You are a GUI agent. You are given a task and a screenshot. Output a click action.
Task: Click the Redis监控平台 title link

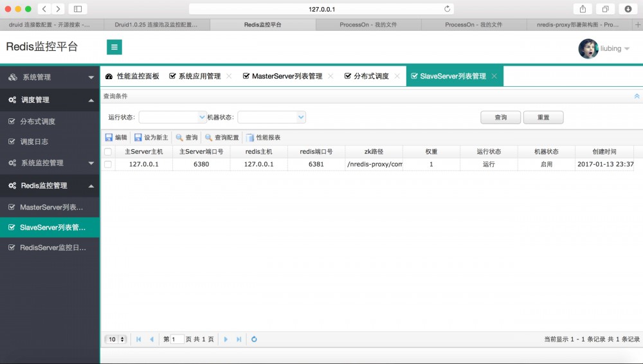pyautogui.click(x=42, y=46)
